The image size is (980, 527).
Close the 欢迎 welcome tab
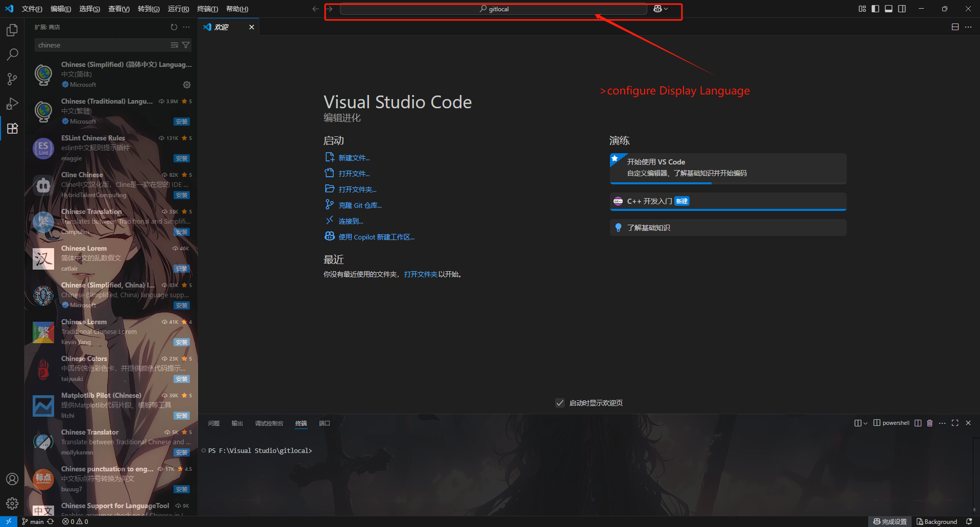point(252,27)
